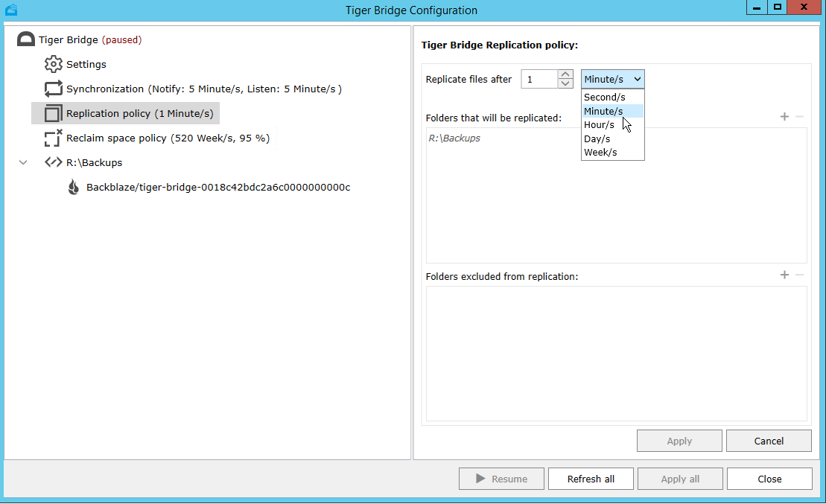Select the Tiger Bridge (paused) root node
The image size is (826, 504).
90,40
